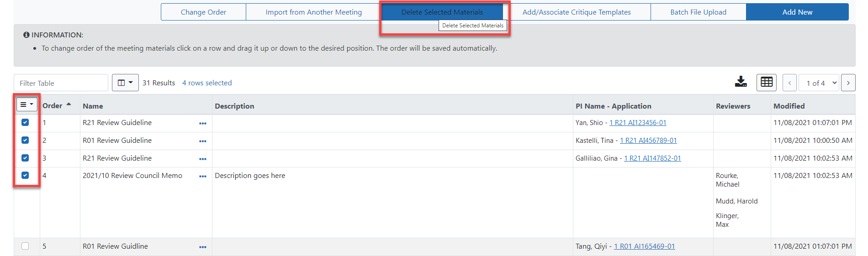Image resolution: width=868 pixels, height=256 pixels.
Task: Uncheck the checkbox for row 4 Council Memo
Action: click(x=25, y=175)
